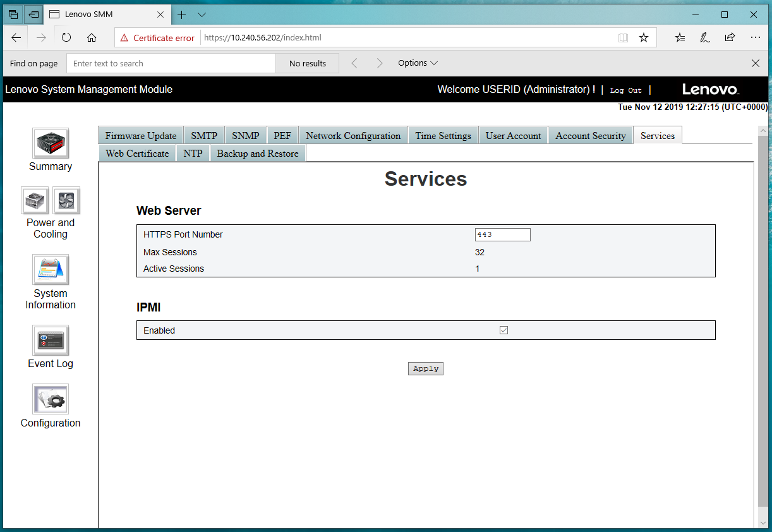Viewport: 772px width, 532px height.
Task: Switch to Network Configuration tab
Action: point(353,136)
